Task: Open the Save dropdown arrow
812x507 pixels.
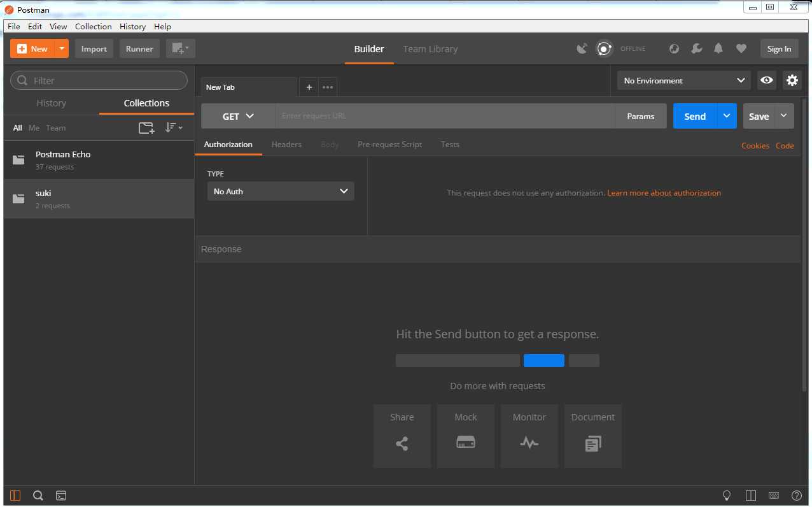Action: [x=784, y=116]
